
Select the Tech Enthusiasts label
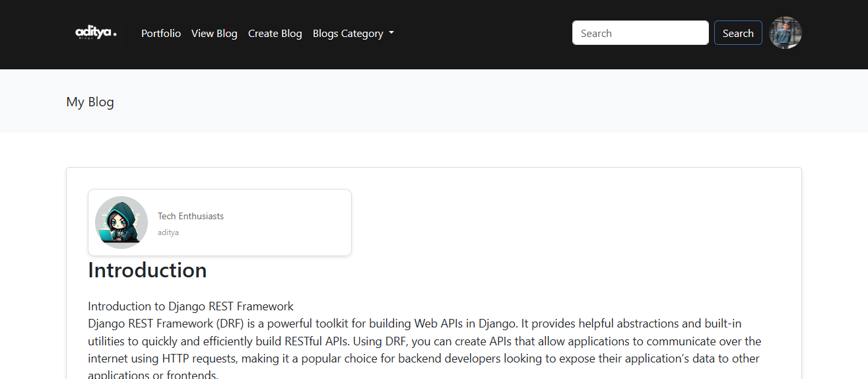click(191, 216)
